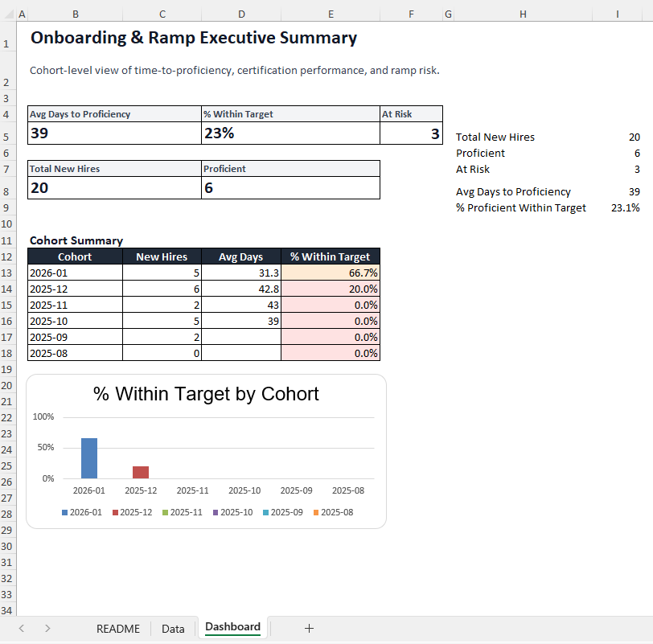Add a new sheet with the plus button

[x=310, y=629]
